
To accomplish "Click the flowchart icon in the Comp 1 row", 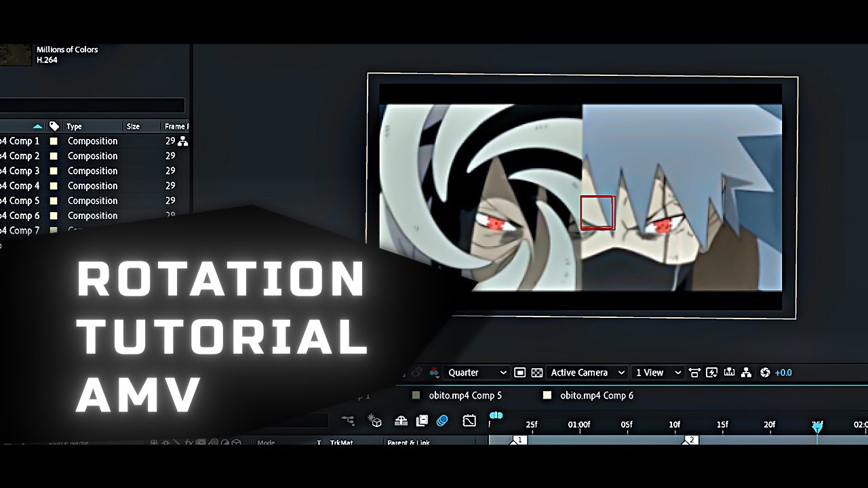I will [182, 141].
